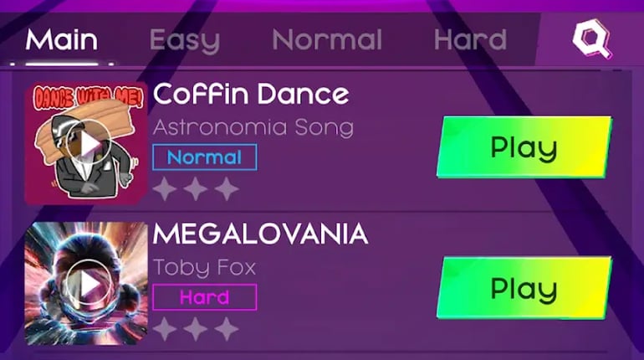This screenshot has height=360, width=644.
Task: Switch to the Easy tab
Action: [x=184, y=39]
